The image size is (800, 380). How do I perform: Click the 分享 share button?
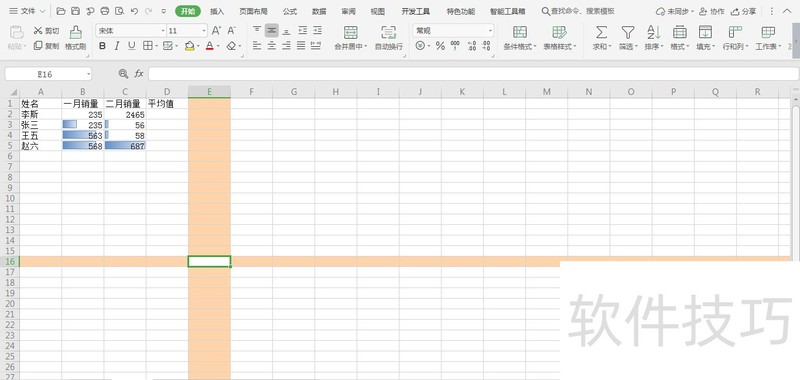tap(743, 11)
